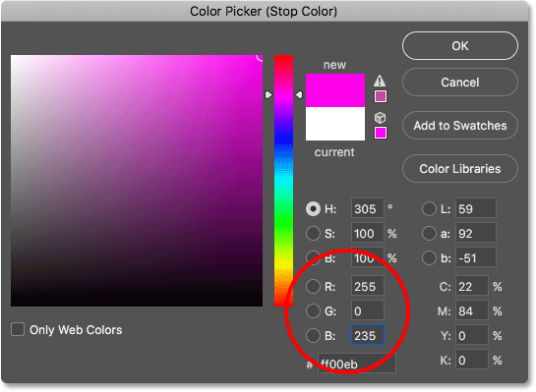Select the web-safe color swatch below the cube
Image resolution: width=536 pixels, height=392 pixels.
coord(381,133)
